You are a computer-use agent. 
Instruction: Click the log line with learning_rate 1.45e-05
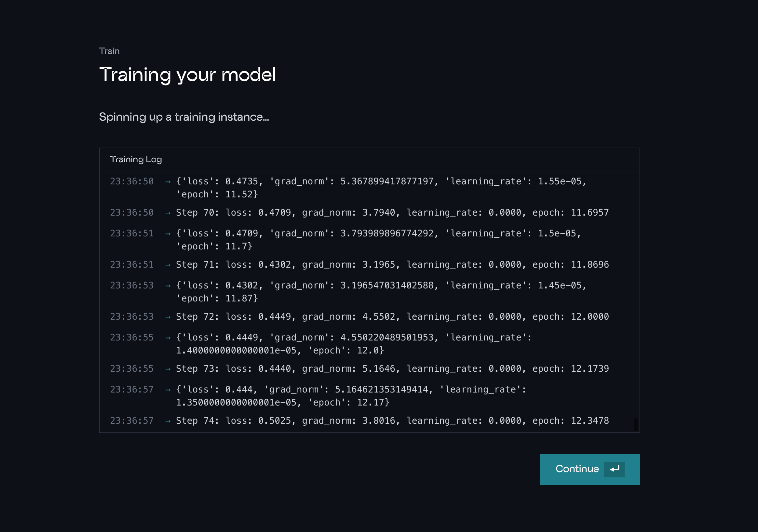[x=381, y=286]
